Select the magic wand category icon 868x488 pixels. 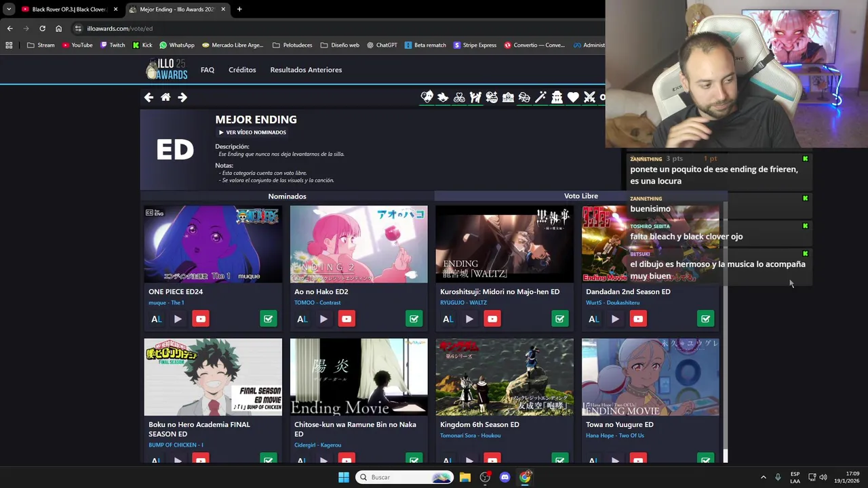[540, 98]
